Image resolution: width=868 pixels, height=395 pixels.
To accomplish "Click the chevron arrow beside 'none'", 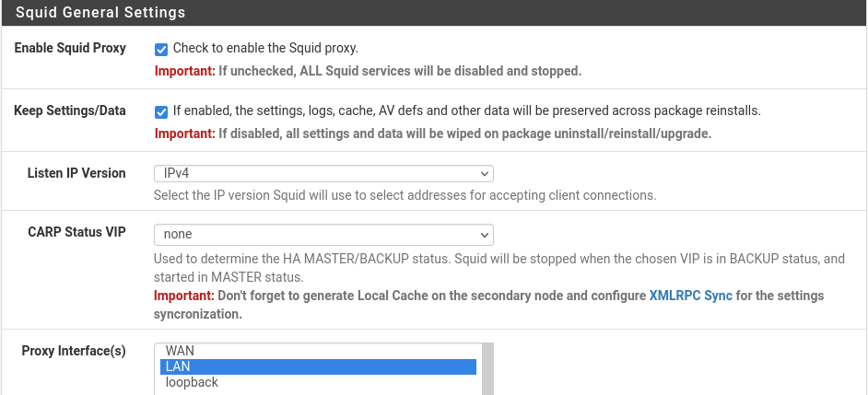I will point(485,235).
